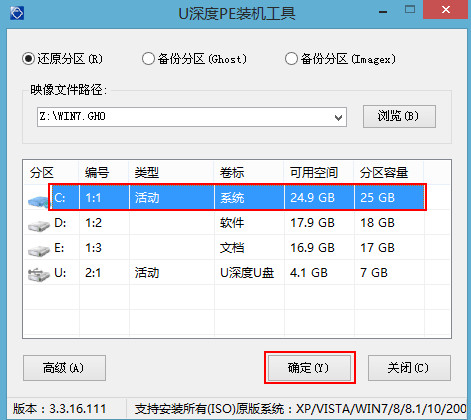Click the U深度 app logo icon
This screenshot has height=420, width=471.
point(17,13)
